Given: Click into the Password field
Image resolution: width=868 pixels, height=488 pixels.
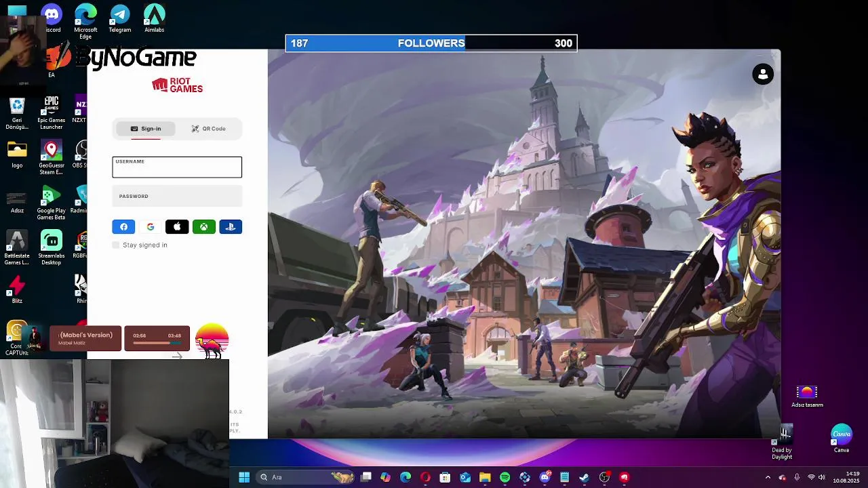Looking at the screenshot, I should click(177, 197).
